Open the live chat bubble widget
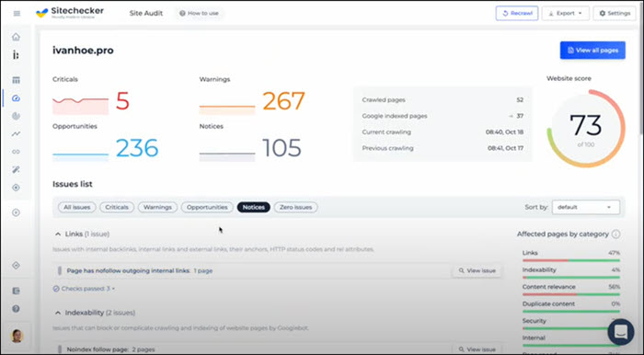This screenshot has height=355, width=644. point(621,332)
